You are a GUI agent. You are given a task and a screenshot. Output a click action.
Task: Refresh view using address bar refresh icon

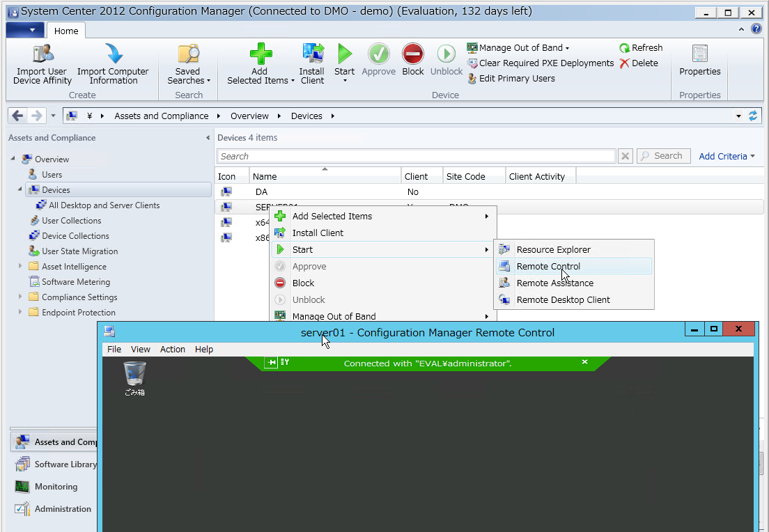tap(753, 116)
